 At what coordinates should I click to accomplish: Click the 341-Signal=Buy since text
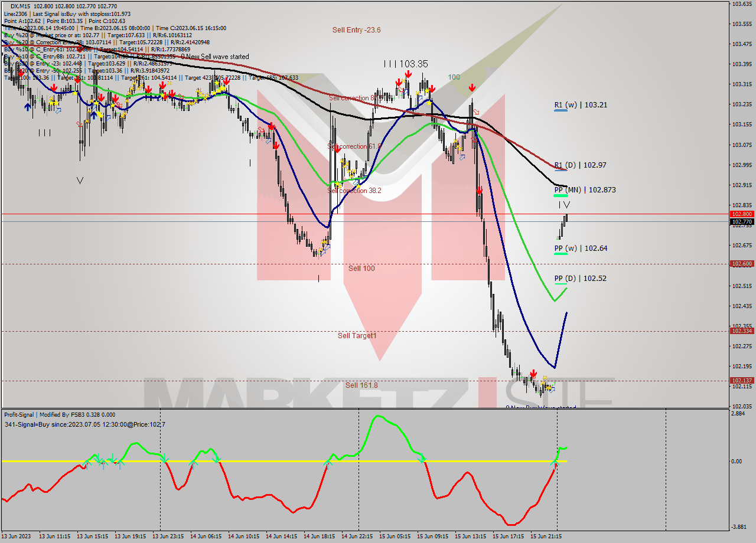point(84,424)
